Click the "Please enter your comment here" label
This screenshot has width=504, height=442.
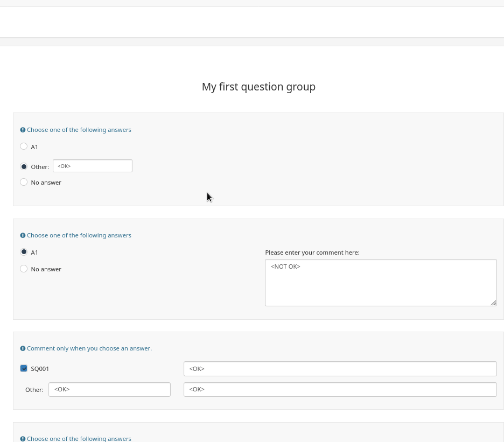coord(312,252)
